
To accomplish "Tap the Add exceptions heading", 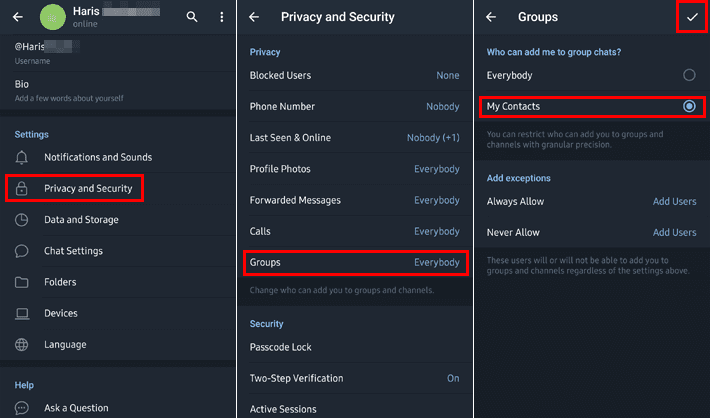I will click(518, 178).
